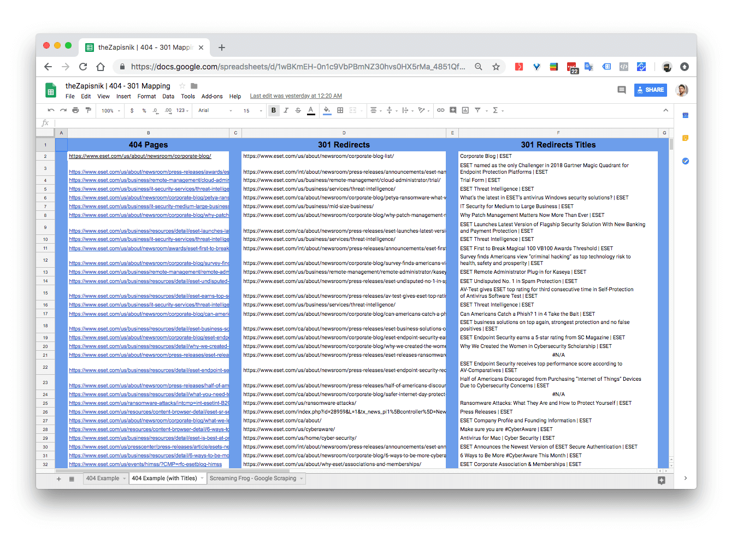737x560 pixels.
Task: Open the Edit menu
Action: (86, 96)
